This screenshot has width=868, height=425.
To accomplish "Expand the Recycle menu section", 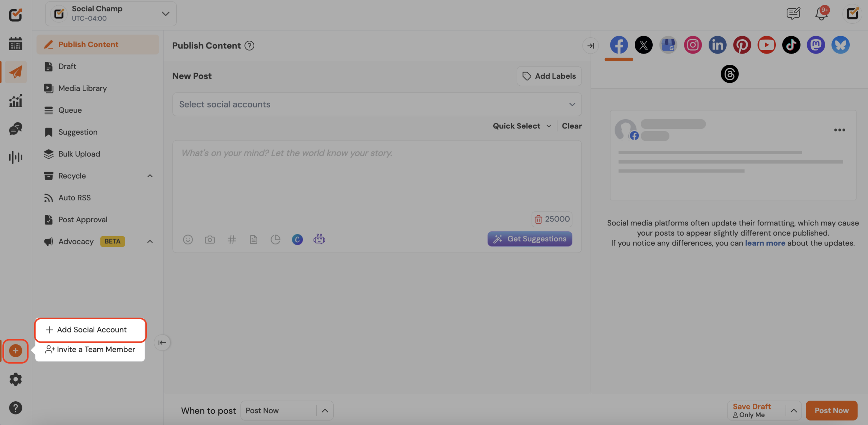I will point(150,176).
